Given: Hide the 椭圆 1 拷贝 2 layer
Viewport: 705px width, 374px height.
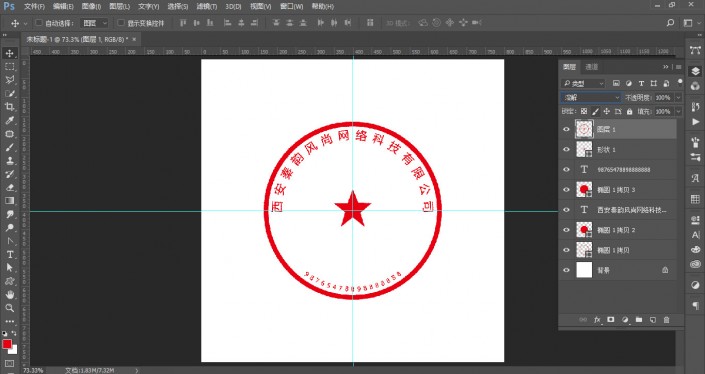Looking at the screenshot, I should point(567,230).
